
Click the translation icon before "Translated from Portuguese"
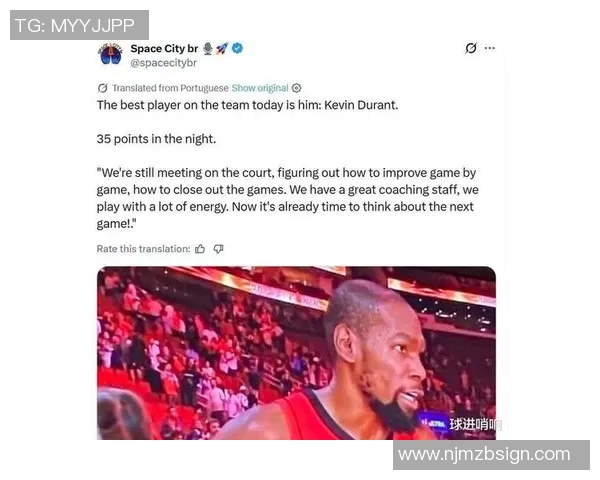point(103,88)
